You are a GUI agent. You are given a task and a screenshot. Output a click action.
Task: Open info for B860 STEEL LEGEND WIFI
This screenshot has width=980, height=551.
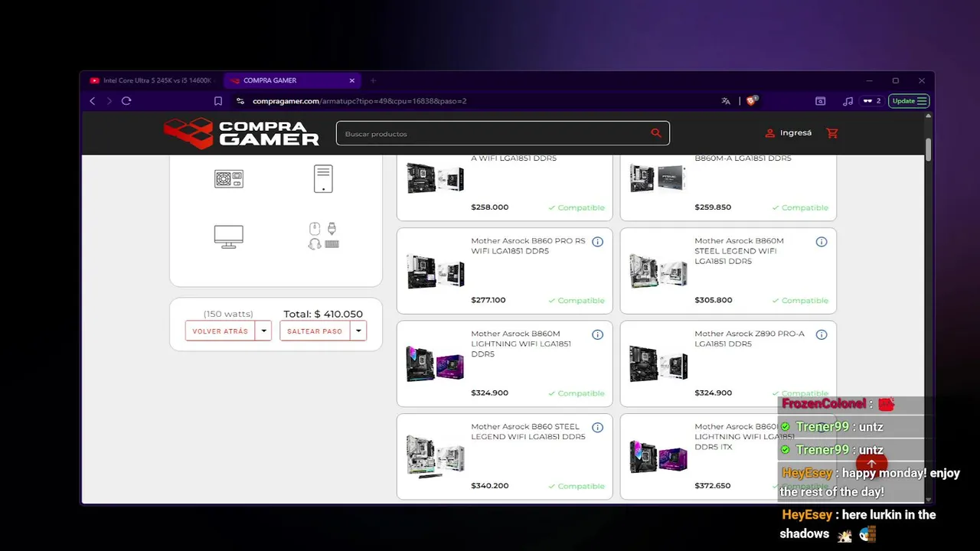(x=597, y=427)
